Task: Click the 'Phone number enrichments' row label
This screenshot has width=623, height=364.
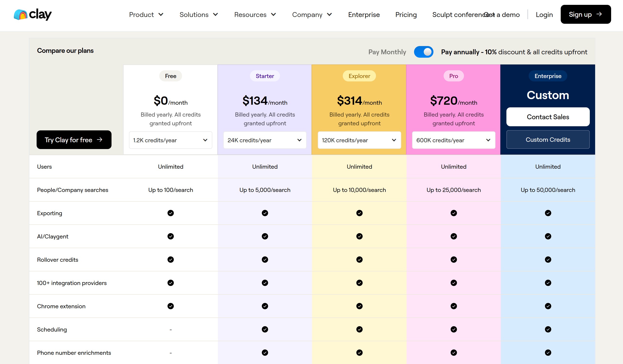Action: point(74,353)
